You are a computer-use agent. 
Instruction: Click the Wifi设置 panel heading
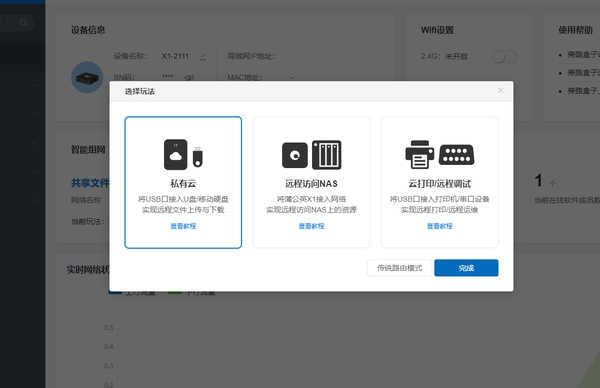437,30
